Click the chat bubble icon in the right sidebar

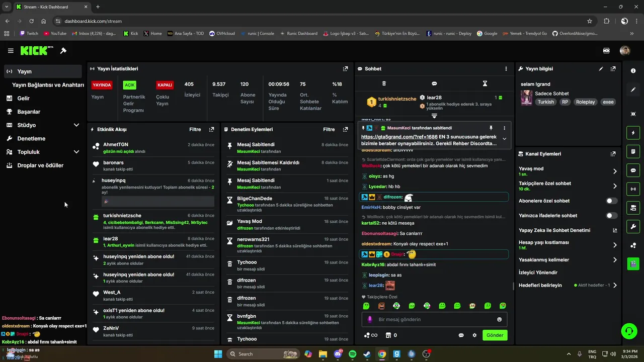pyautogui.click(x=633, y=170)
